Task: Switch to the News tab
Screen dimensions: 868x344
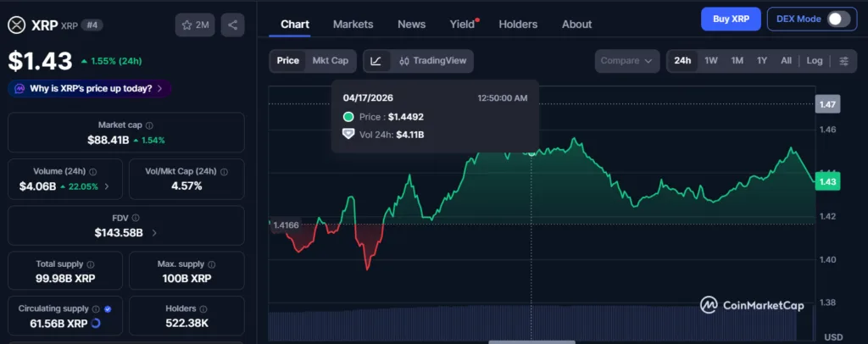Action: 411,25
